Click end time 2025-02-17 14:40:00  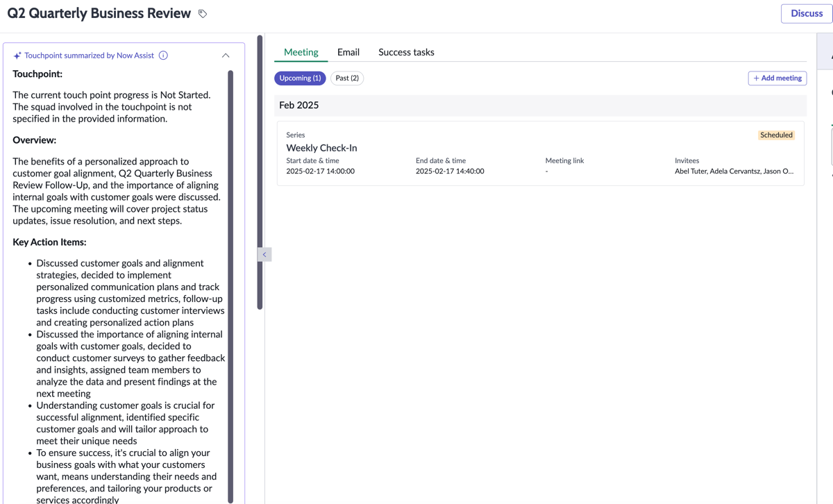click(450, 171)
